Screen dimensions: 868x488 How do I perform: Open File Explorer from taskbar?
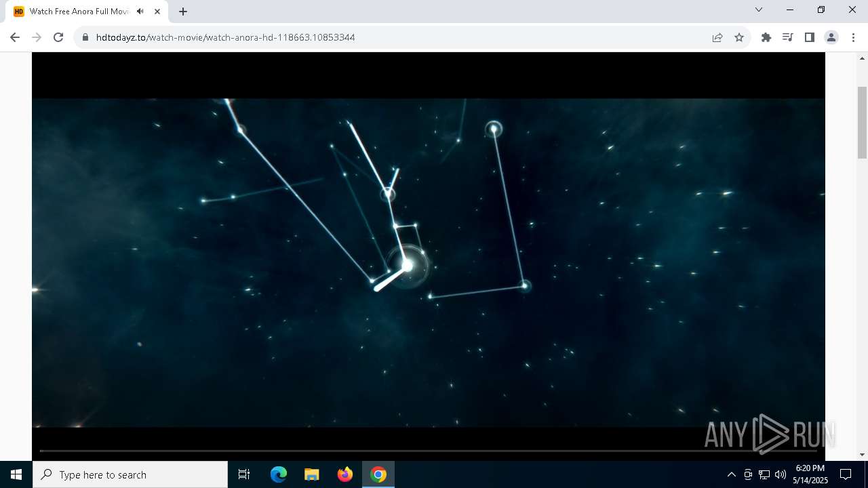[312, 474]
